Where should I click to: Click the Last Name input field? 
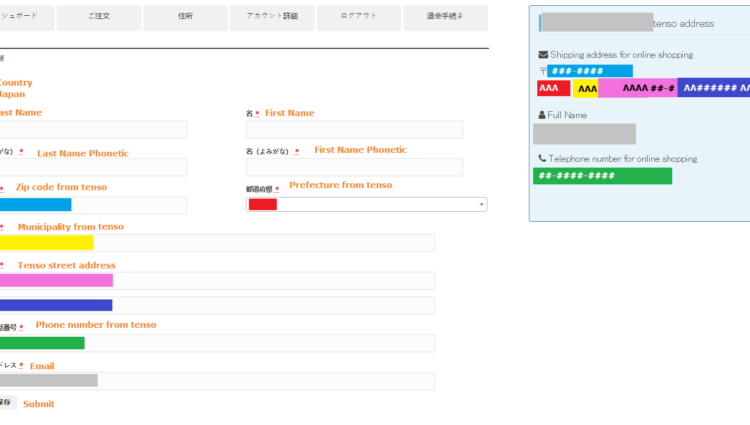[x=93, y=130]
